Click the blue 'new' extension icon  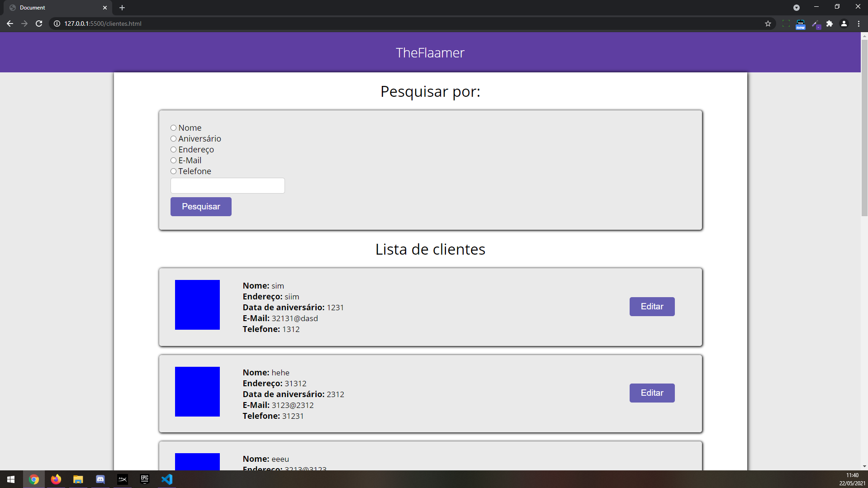click(x=801, y=24)
